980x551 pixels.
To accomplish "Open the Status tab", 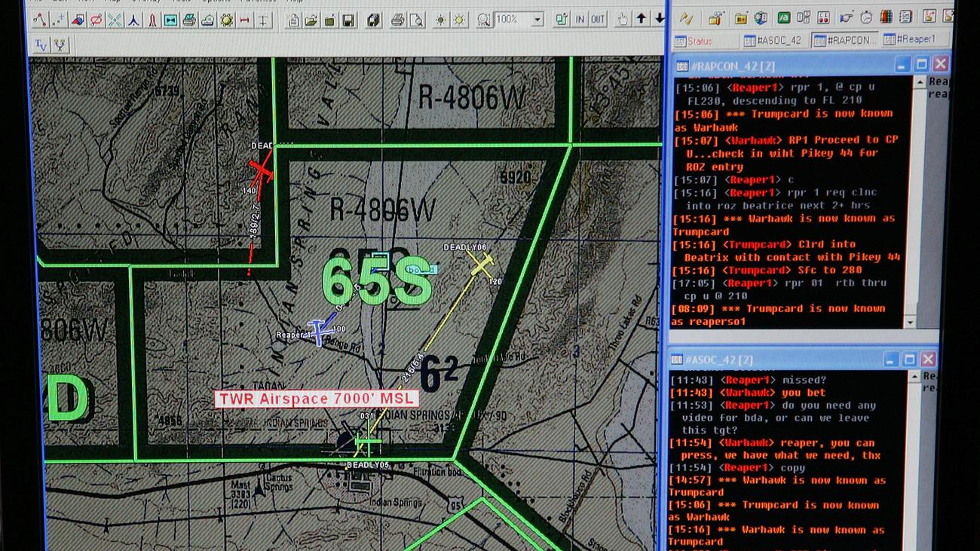I will tap(694, 41).
